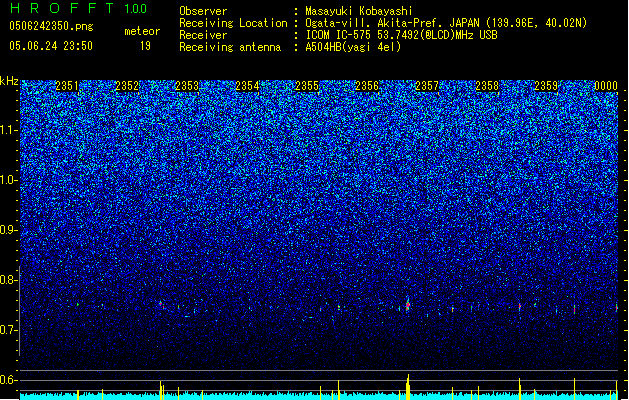Click the 2354 time marker
The width and height of the screenshot is (629, 400).
pyautogui.click(x=247, y=86)
